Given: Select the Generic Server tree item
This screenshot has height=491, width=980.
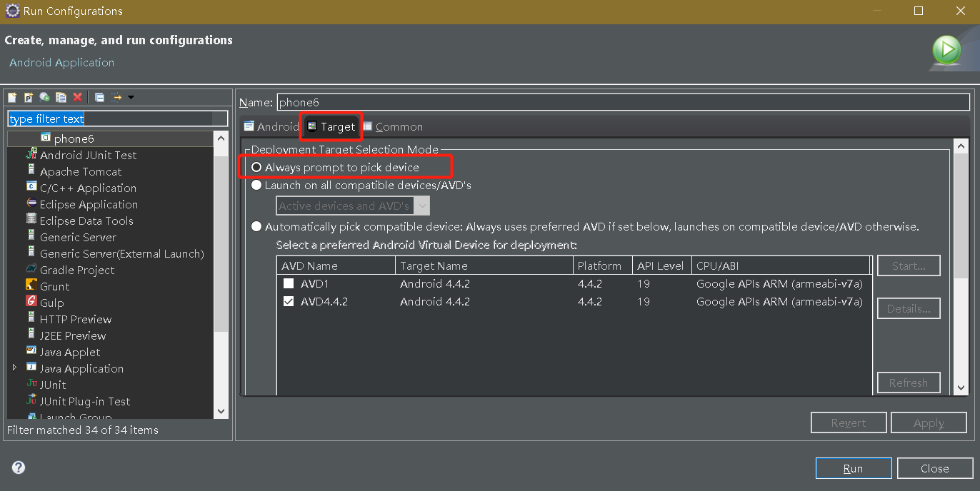Looking at the screenshot, I should point(78,237).
